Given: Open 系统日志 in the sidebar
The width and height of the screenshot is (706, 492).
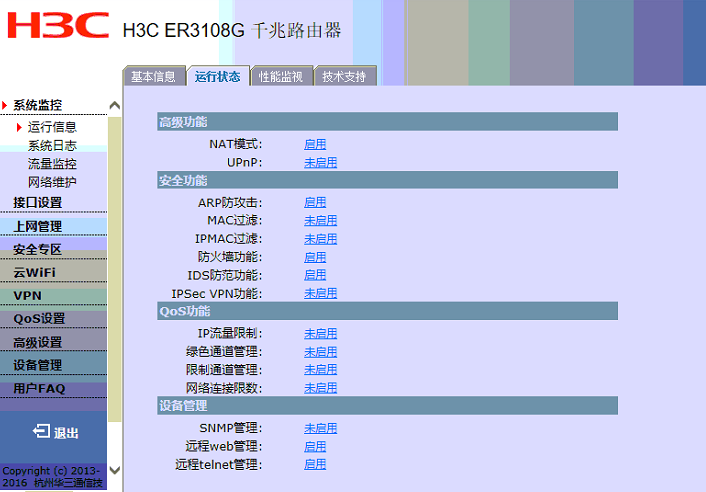Looking at the screenshot, I should point(52,146).
